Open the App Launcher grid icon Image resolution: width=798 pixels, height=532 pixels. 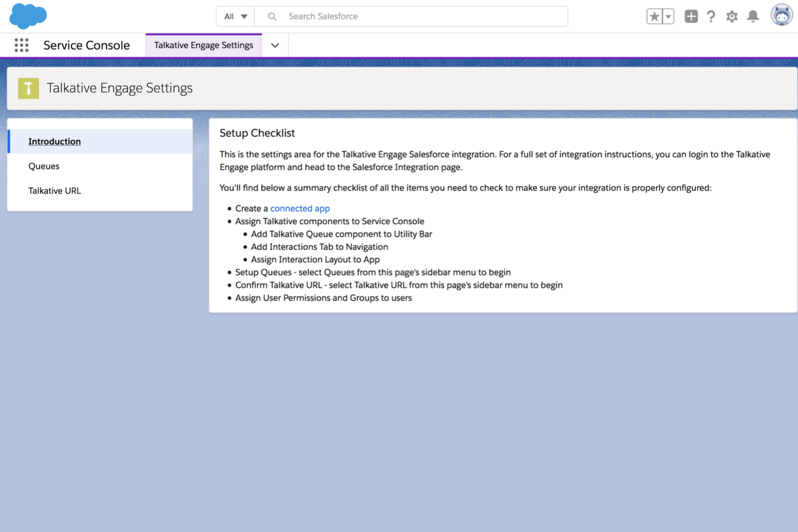[x=22, y=46]
